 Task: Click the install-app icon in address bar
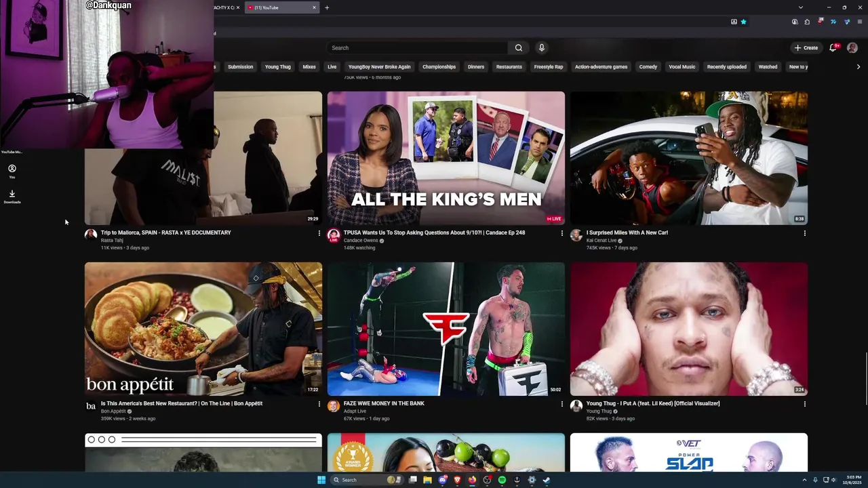[734, 22]
